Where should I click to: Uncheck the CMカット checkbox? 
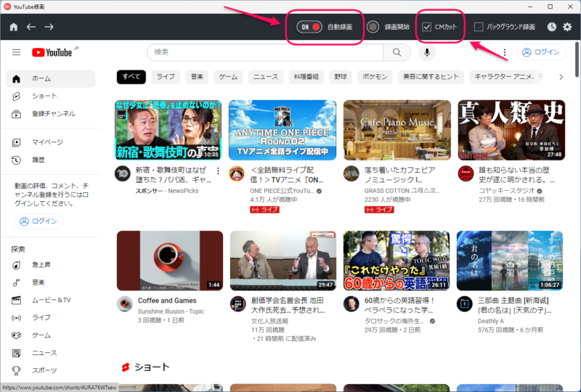pos(426,27)
